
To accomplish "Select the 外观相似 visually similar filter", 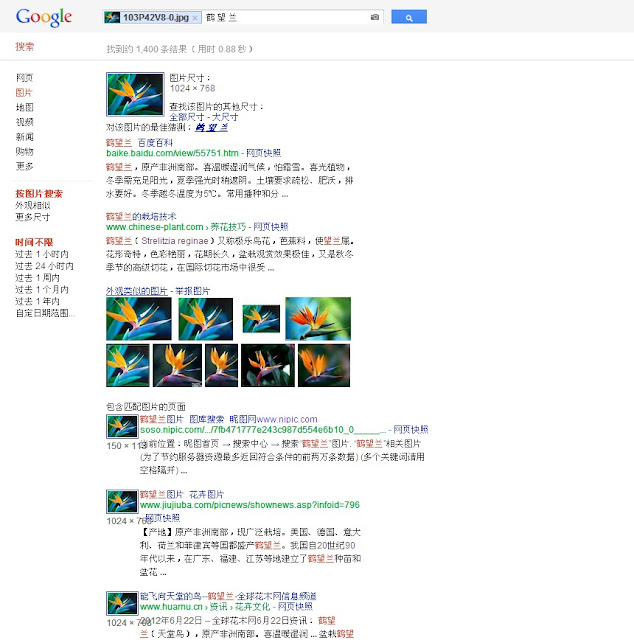I will [31, 205].
